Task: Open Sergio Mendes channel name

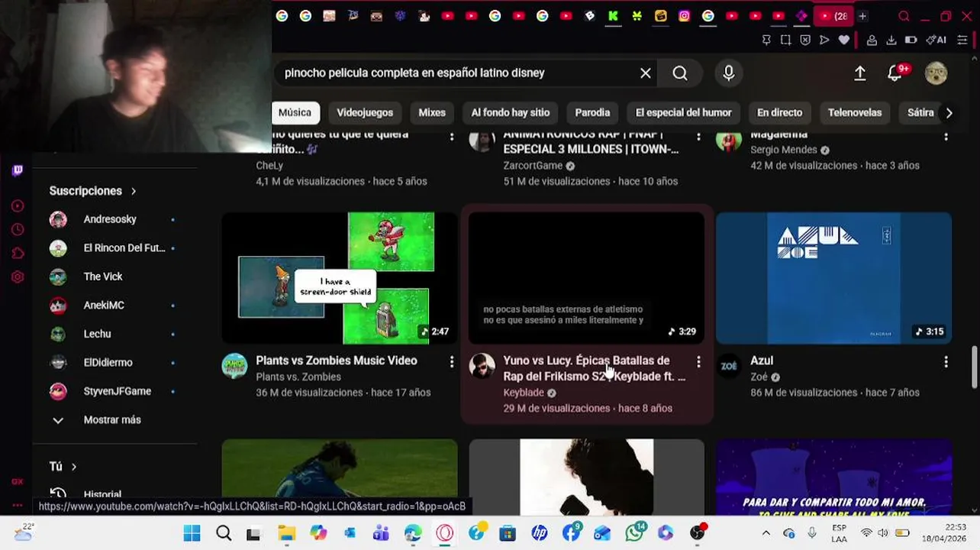Action: (x=784, y=150)
